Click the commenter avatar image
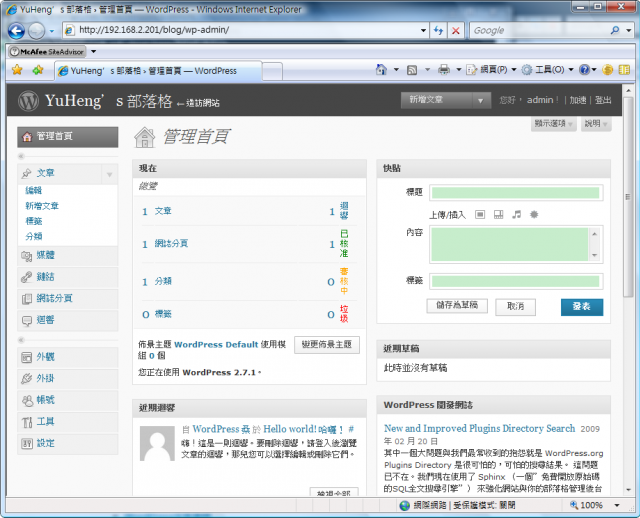The image size is (640, 518). click(x=157, y=444)
